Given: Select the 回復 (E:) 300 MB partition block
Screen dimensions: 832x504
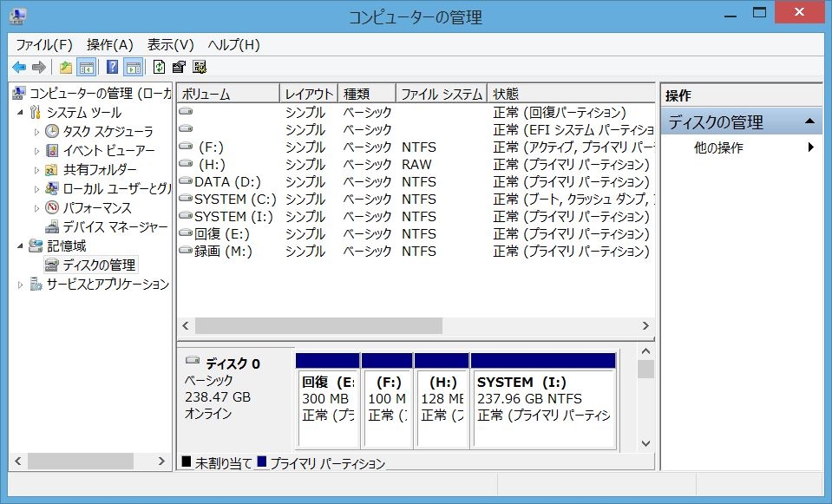Looking at the screenshot, I should pos(328,401).
